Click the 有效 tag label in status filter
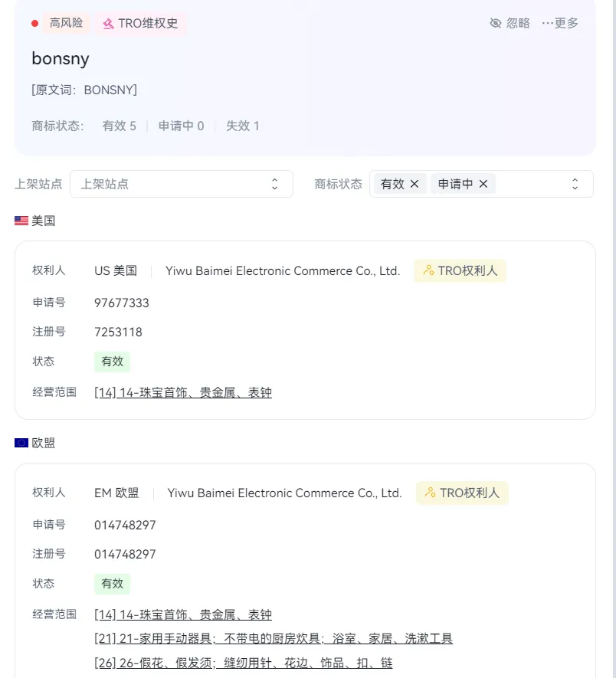Viewport: 616px width, 678px height. coord(392,184)
